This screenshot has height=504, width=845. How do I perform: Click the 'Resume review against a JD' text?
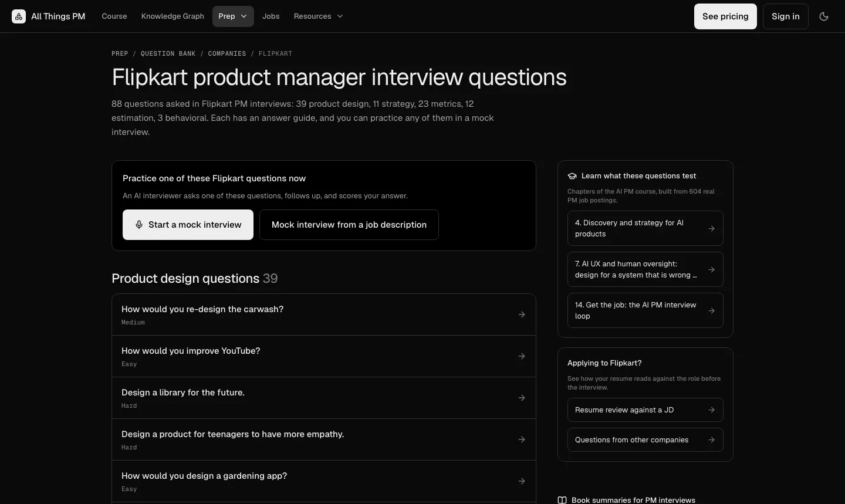(624, 410)
